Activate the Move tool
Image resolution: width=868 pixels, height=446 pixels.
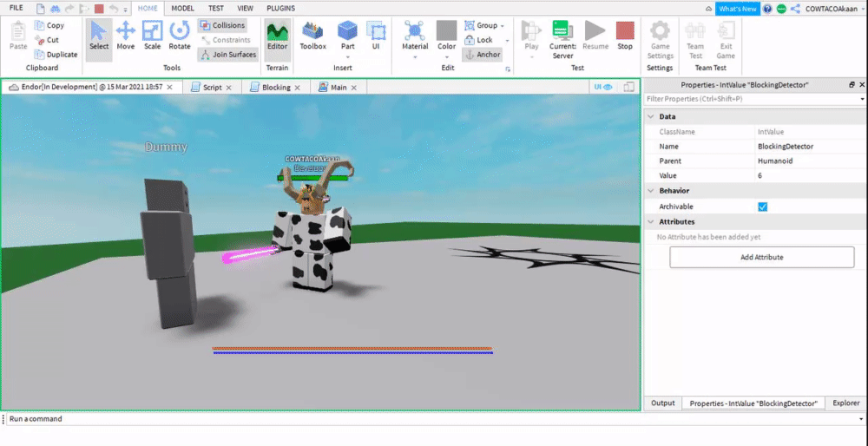coord(126,36)
